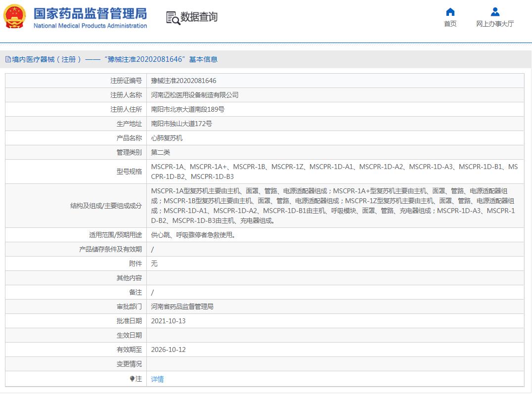This screenshot has width=532, height=394.
Task: Select expiry date 2026-10-12
Action: click(x=168, y=350)
